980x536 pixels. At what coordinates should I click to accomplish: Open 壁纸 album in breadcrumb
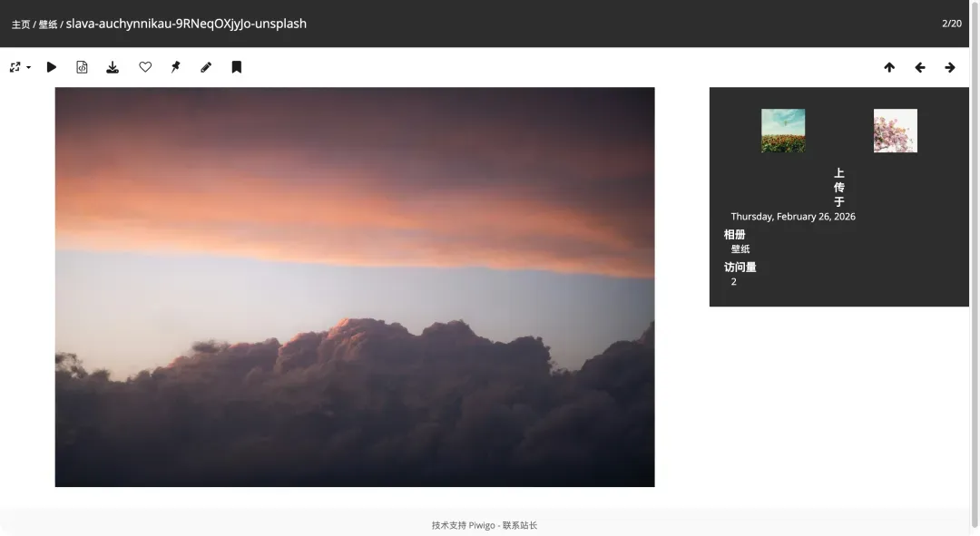(48, 24)
